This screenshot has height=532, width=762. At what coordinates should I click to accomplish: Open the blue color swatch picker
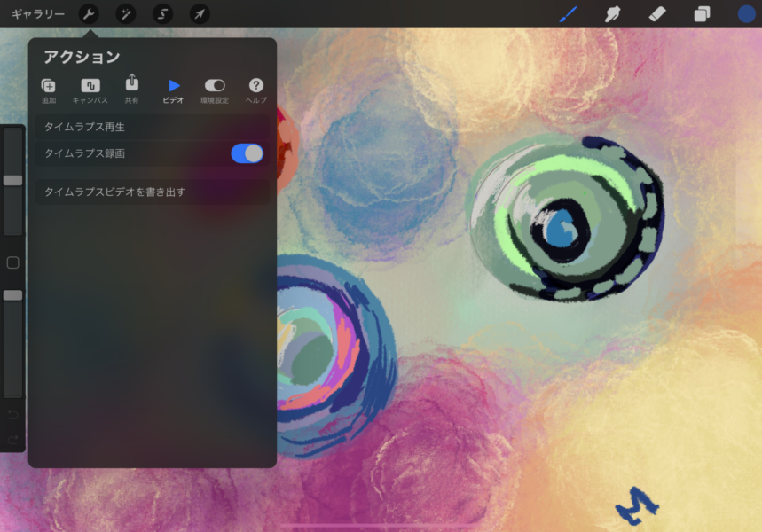(746, 14)
